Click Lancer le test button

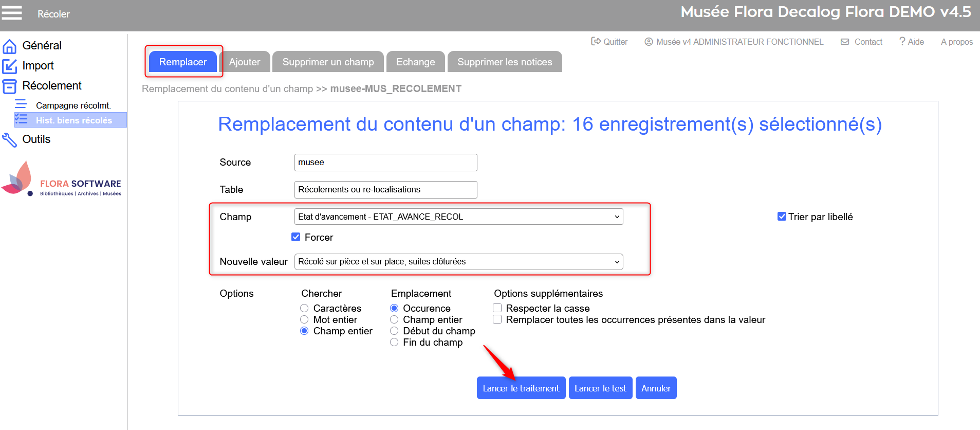point(600,388)
